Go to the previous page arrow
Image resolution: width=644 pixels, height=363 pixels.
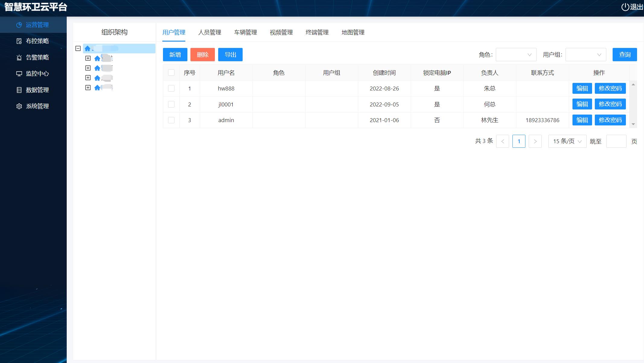pos(502,141)
